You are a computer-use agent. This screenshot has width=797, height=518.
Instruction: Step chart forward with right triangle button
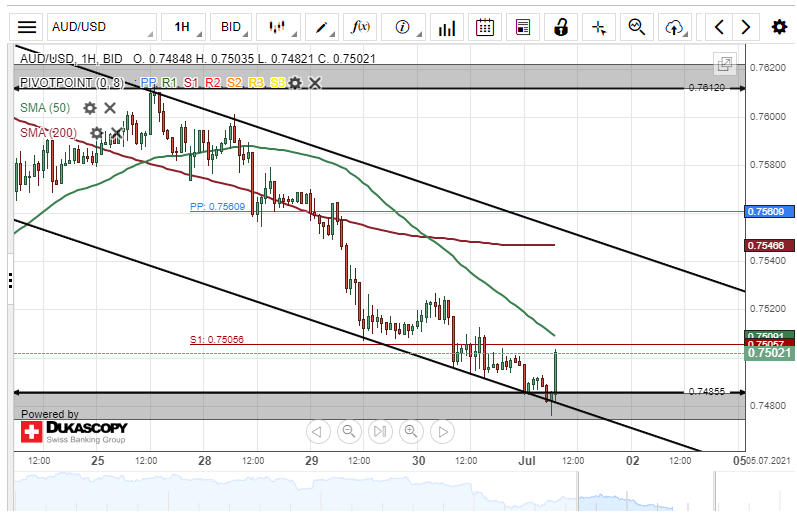442,432
